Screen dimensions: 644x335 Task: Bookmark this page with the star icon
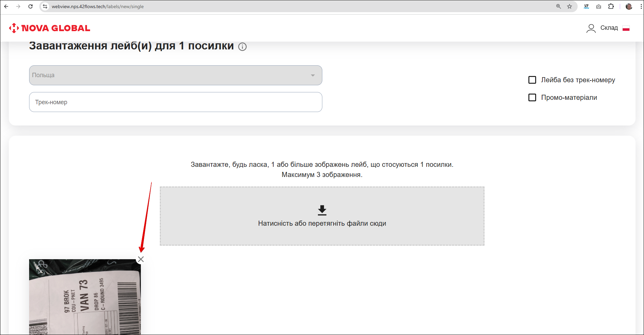click(570, 6)
